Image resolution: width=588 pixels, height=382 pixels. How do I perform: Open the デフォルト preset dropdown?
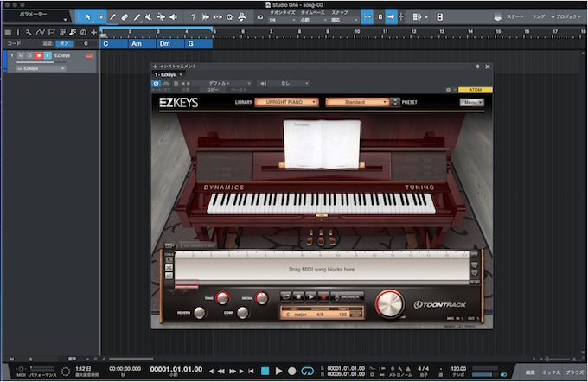[222, 83]
